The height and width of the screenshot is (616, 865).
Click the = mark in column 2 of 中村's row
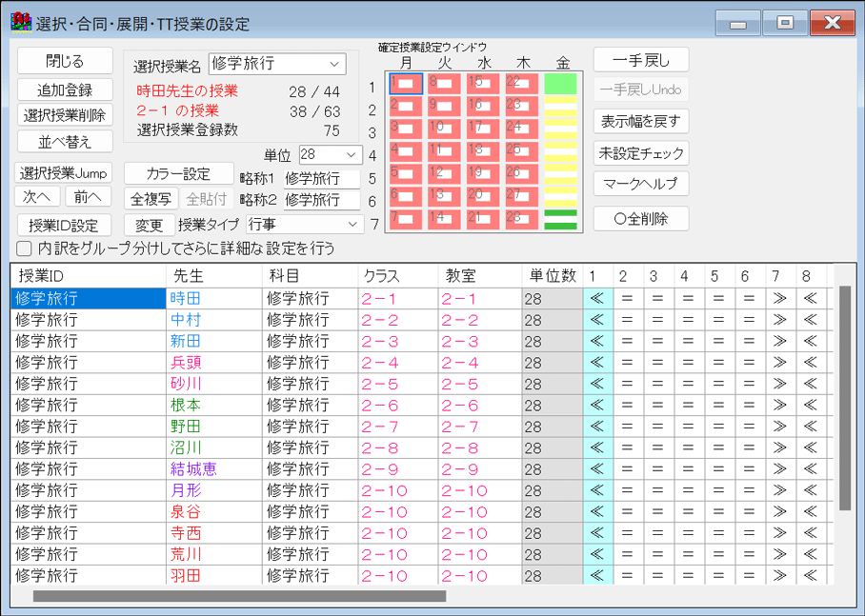click(x=627, y=318)
